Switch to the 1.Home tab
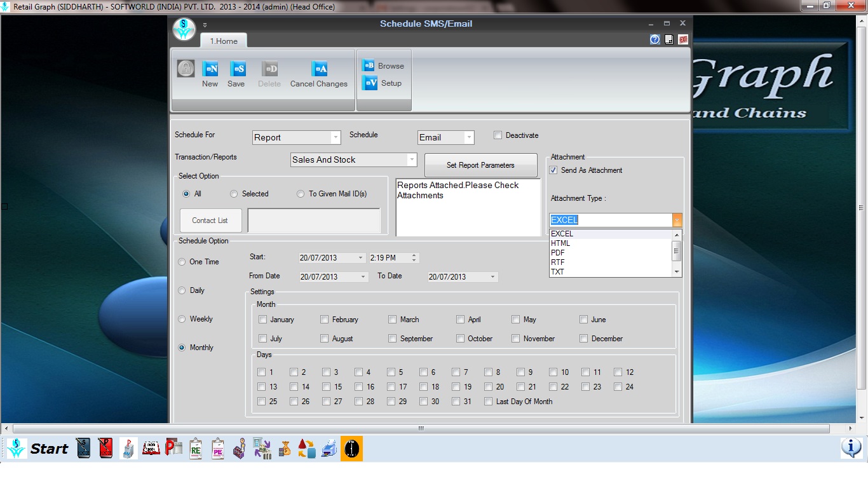 [223, 41]
